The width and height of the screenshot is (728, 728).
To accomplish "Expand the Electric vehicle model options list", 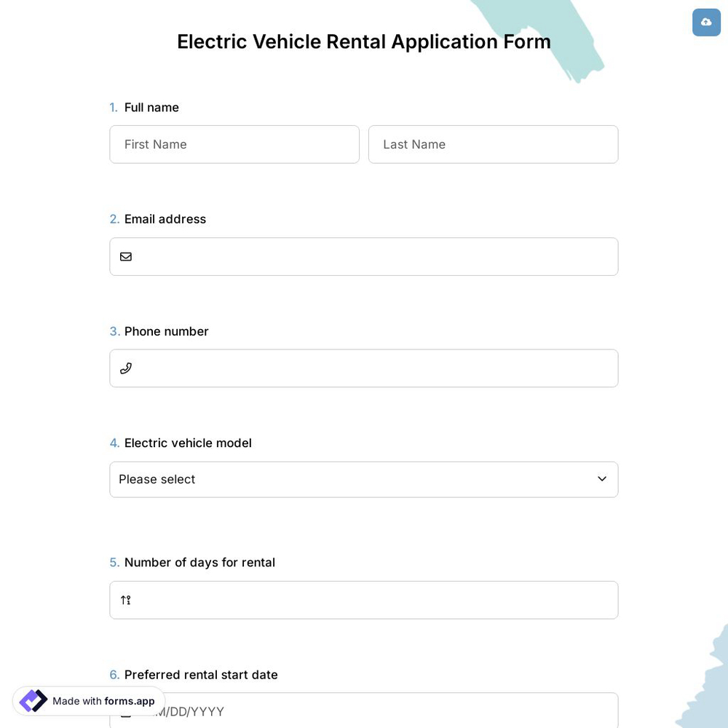I will (363, 479).
